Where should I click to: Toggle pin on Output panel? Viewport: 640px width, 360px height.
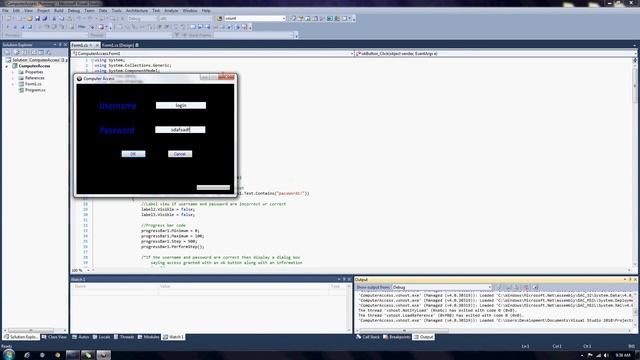[x=630, y=280]
